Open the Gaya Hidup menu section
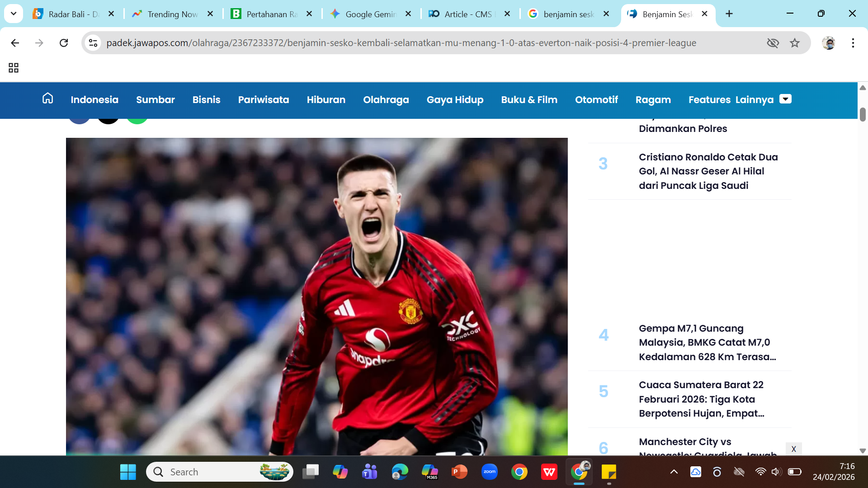The image size is (868, 488). [455, 100]
